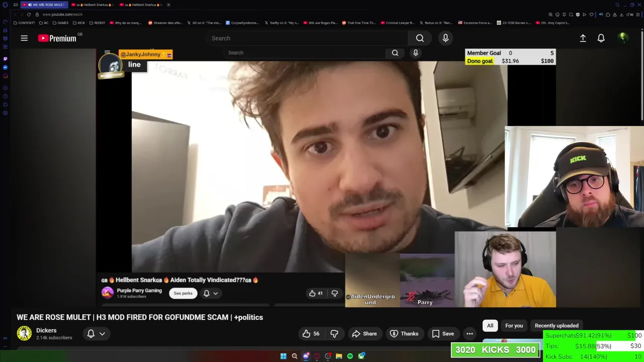Like the video with 56 likes
644x362 pixels.
[311, 334]
